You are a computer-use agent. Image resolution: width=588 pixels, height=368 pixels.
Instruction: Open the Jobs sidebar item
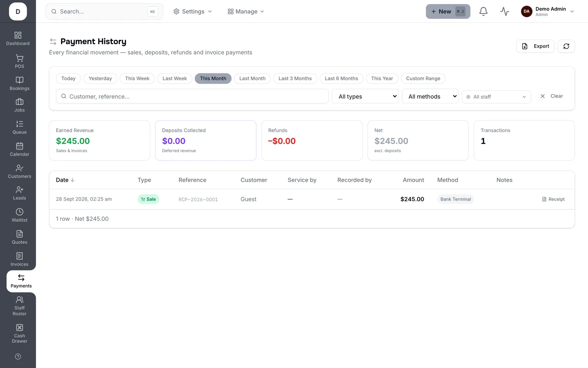(19, 105)
